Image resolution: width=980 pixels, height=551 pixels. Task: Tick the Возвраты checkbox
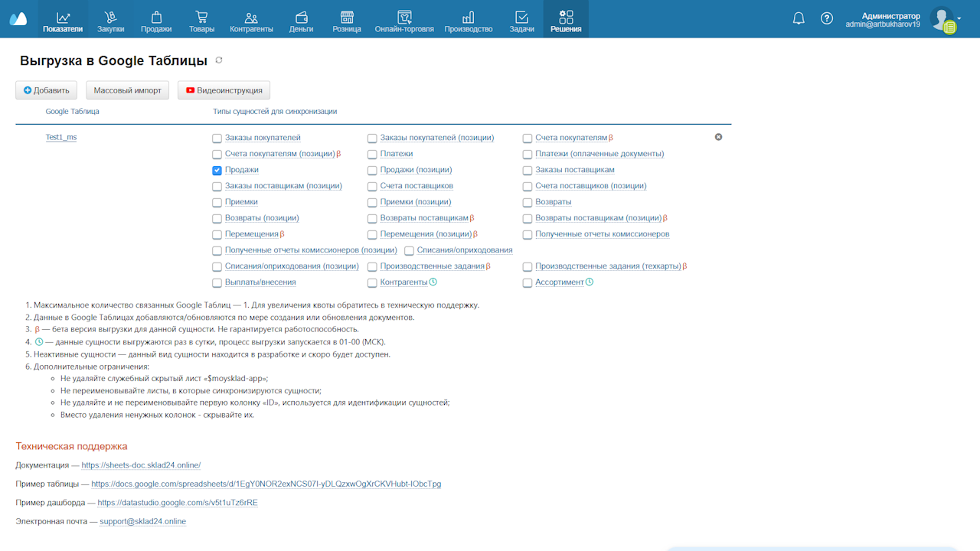pos(528,203)
